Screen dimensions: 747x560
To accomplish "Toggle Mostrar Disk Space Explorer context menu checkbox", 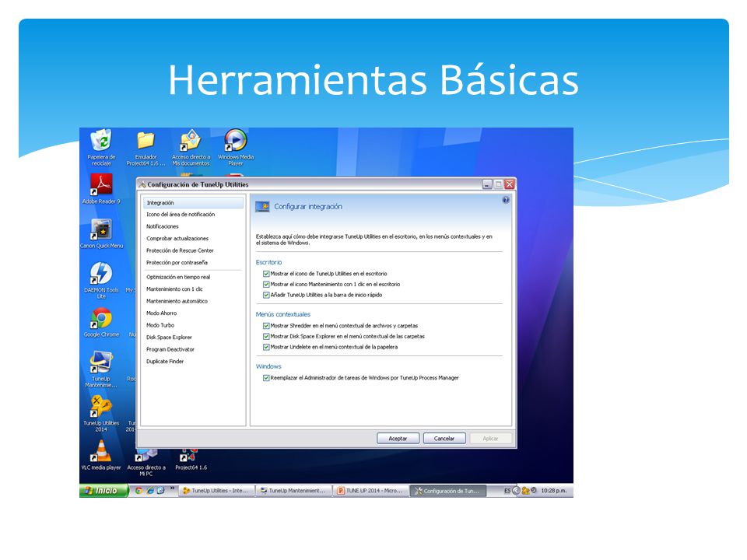I will (266, 337).
